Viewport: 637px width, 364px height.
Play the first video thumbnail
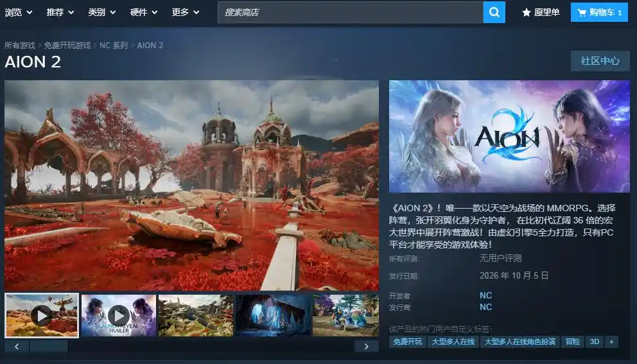pos(42,315)
